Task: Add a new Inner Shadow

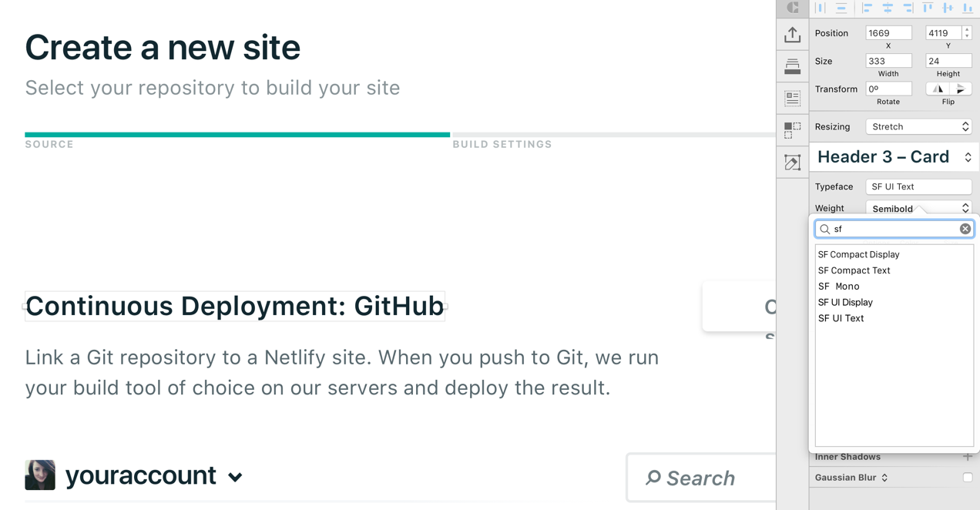Action: [x=967, y=457]
